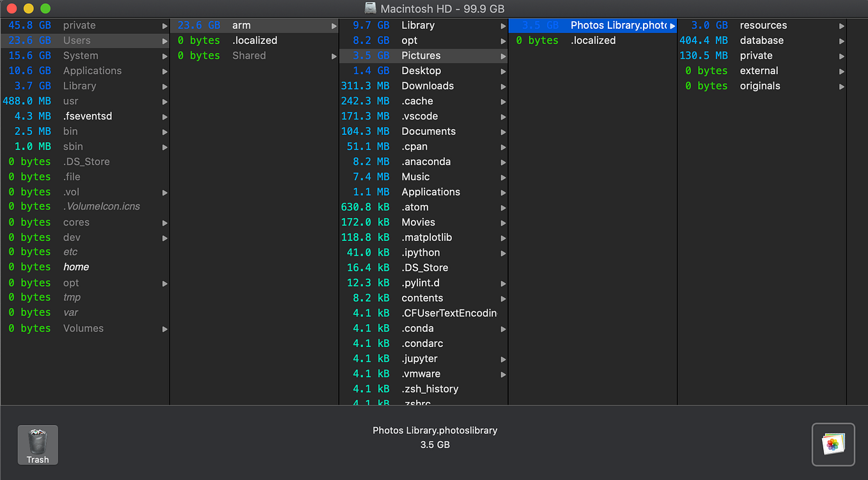Click the 3.5 GB size in status bar
The image size is (868, 480).
[x=435, y=444]
